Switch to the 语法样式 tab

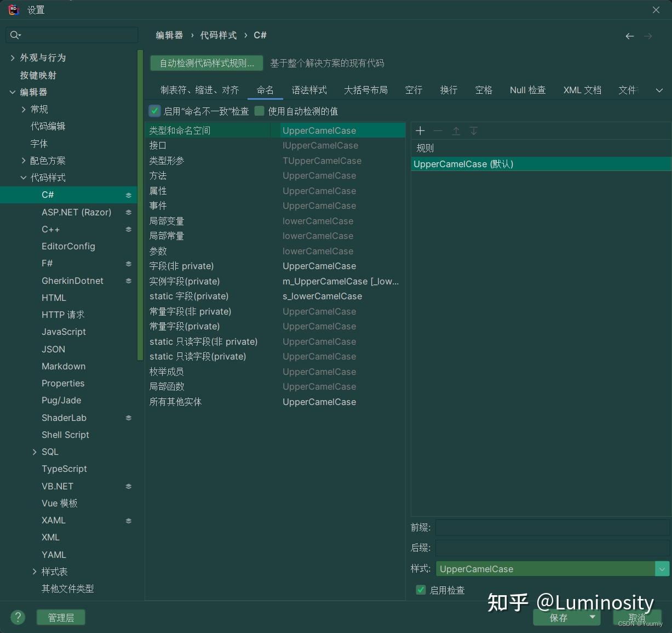pos(309,90)
